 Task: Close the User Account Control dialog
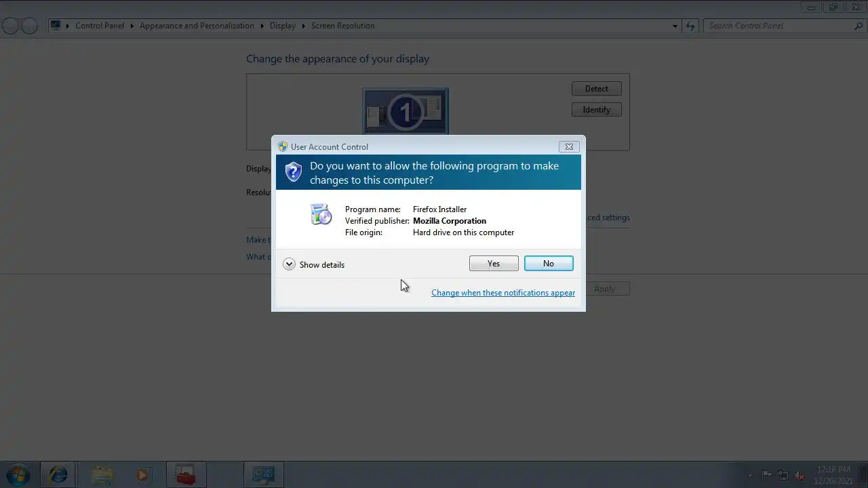[x=569, y=146]
